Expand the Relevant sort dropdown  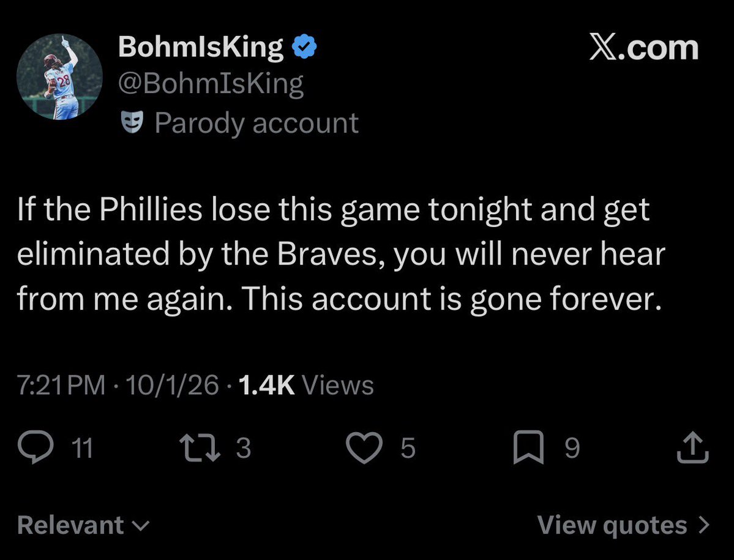pos(83,525)
